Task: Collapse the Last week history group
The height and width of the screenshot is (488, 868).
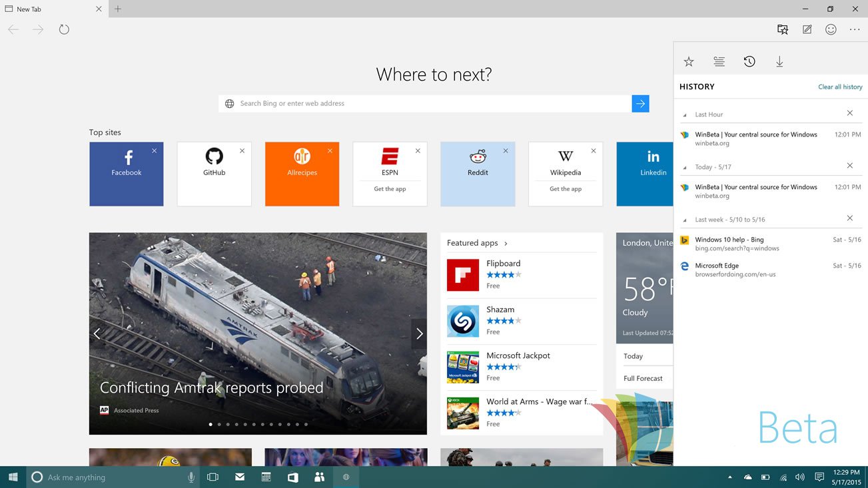Action: (685, 220)
